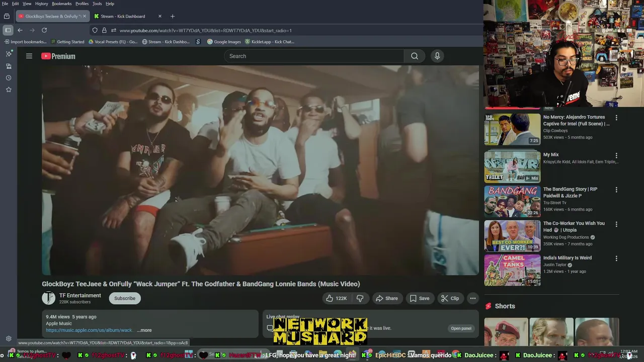Open Stream - Kick Dashbo... bookmark

tap(166, 42)
